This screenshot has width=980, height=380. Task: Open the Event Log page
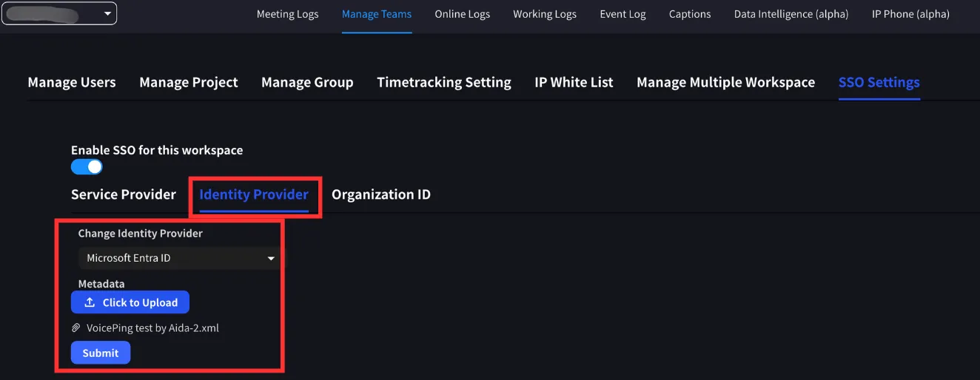tap(622, 14)
